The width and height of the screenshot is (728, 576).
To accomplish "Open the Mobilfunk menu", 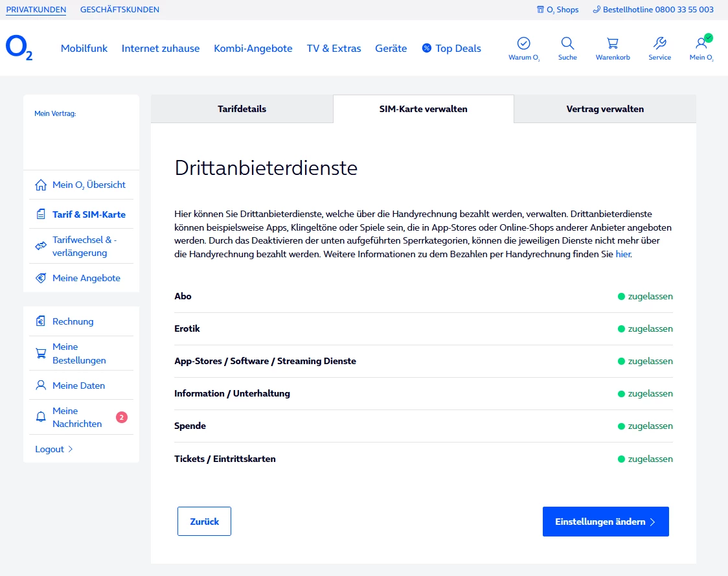I will pyautogui.click(x=84, y=49).
